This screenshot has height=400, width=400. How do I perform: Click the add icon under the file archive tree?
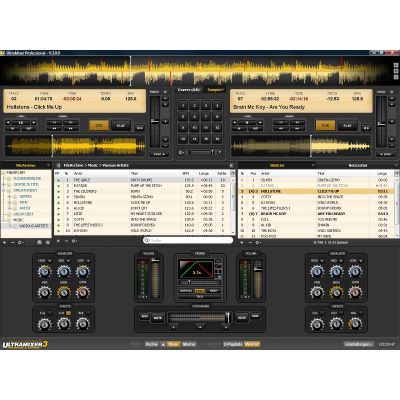5,242
